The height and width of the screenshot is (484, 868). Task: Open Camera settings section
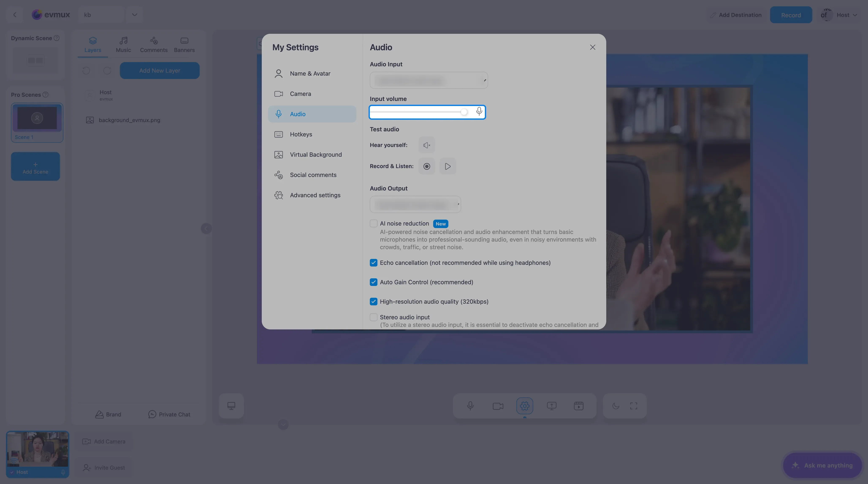tap(312, 94)
